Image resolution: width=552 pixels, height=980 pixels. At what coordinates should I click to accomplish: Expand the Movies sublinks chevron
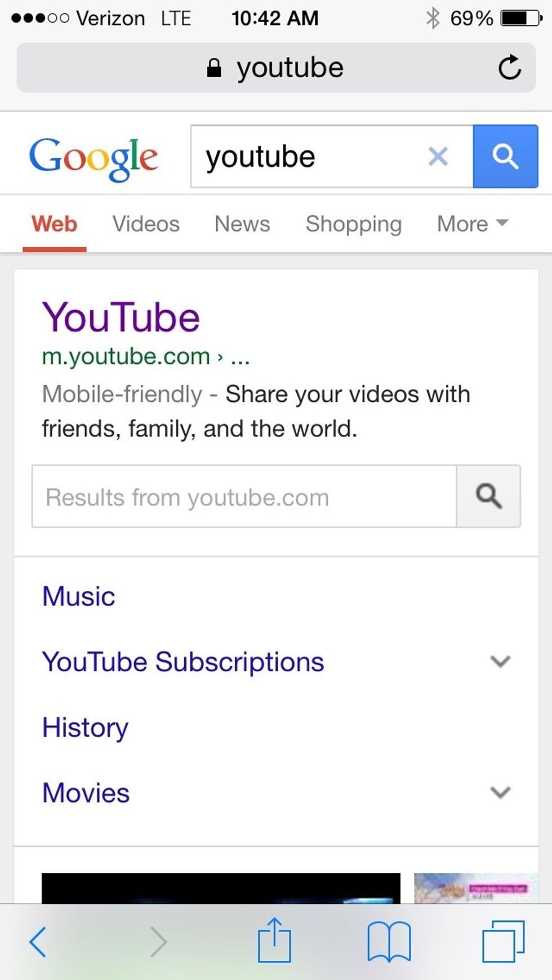500,792
